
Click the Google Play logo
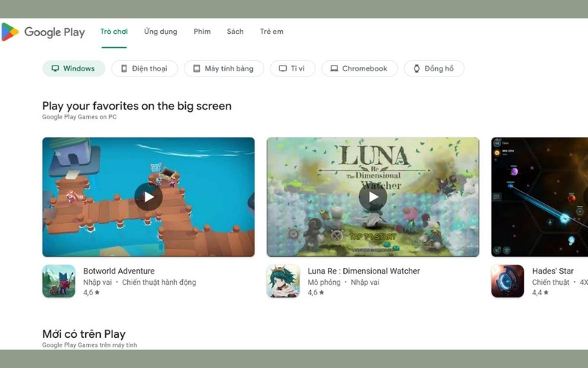43,32
